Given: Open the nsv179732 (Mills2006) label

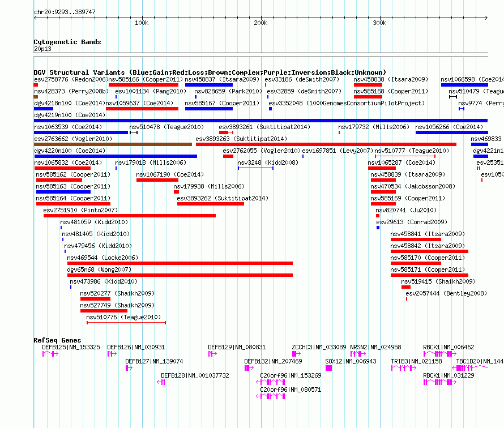Looking at the screenshot, I should [374, 127].
